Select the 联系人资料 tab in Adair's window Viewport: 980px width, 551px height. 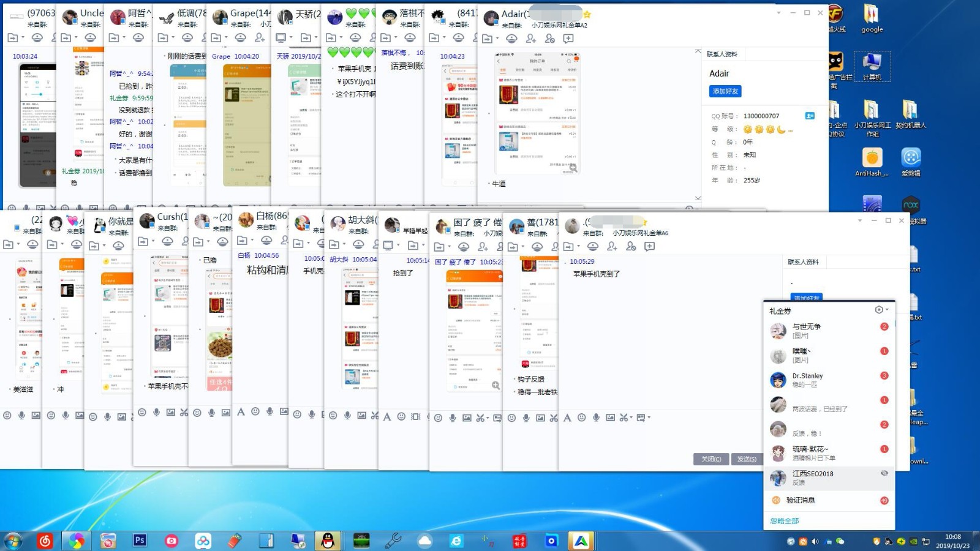point(722,54)
